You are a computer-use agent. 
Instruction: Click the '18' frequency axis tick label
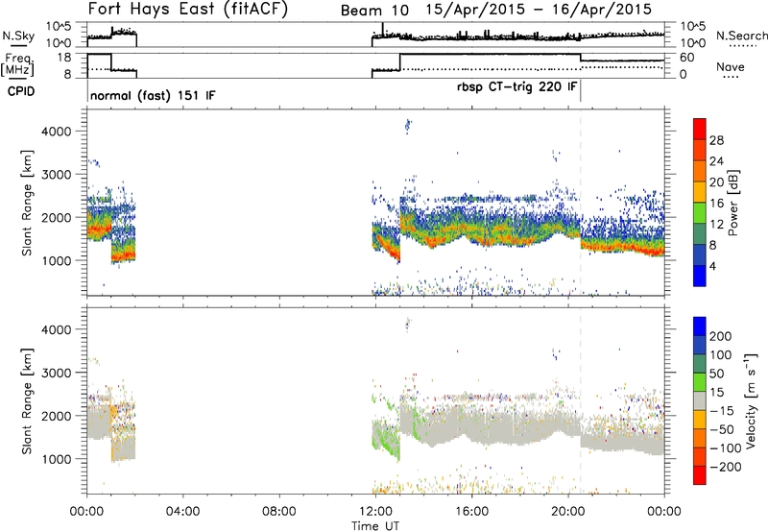coord(64,58)
